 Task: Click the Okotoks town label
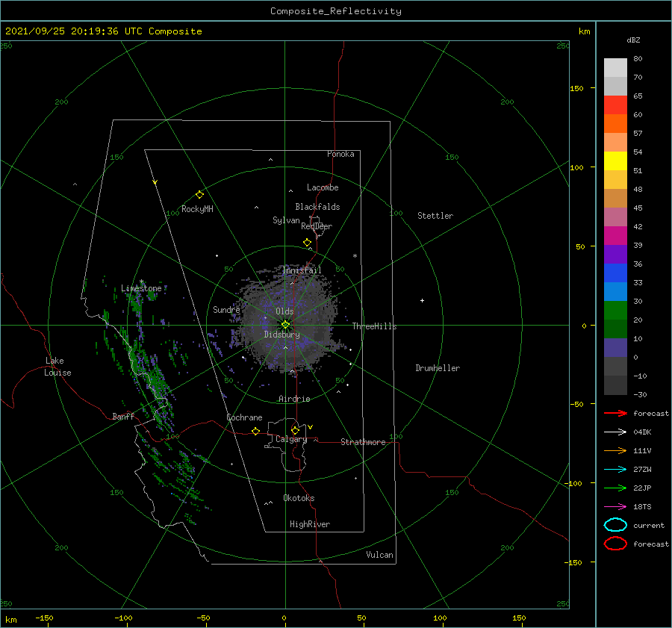tap(299, 498)
